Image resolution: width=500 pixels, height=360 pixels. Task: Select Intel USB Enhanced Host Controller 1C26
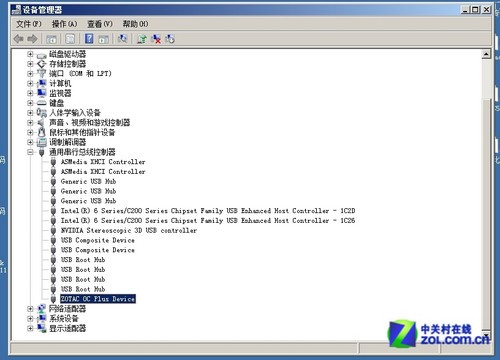(x=208, y=221)
